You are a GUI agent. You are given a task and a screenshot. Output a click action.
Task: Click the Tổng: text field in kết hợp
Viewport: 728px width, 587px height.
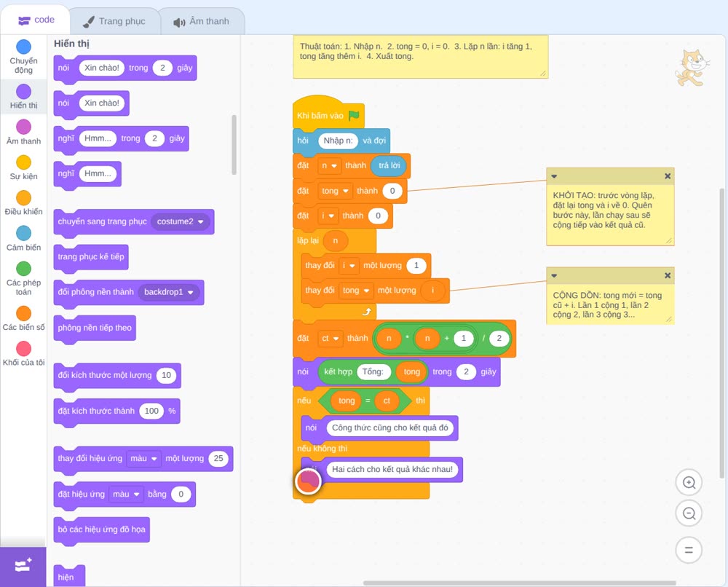[373, 372]
